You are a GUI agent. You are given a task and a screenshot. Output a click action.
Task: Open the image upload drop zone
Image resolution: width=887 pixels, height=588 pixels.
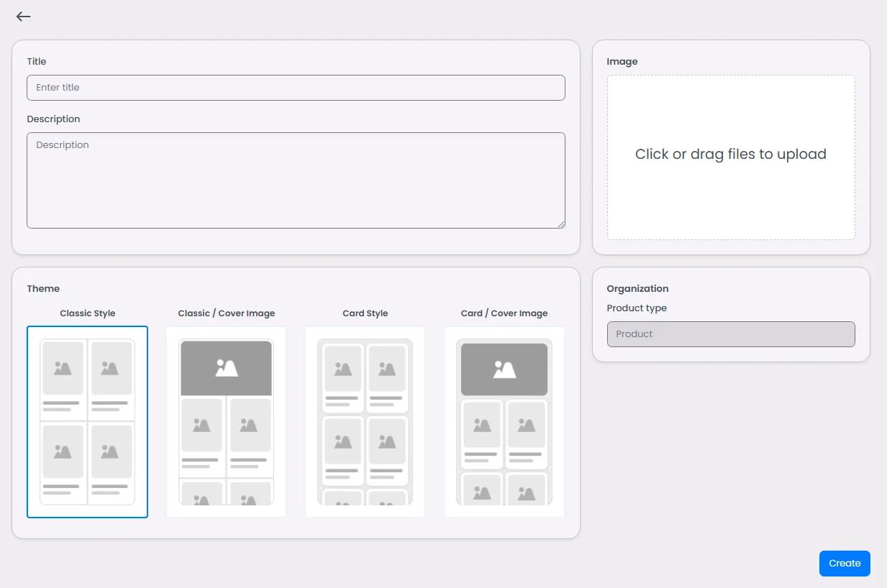coord(731,157)
